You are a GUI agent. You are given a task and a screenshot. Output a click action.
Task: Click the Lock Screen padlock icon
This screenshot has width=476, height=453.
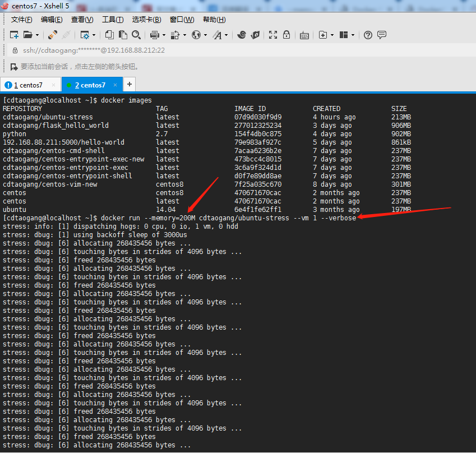(x=286, y=35)
